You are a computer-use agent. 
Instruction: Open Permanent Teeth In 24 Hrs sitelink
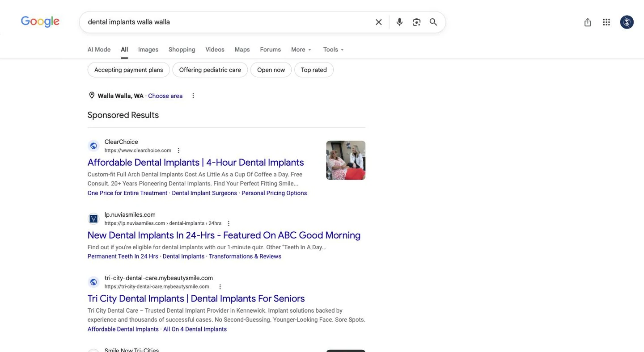(x=123, y=256)
